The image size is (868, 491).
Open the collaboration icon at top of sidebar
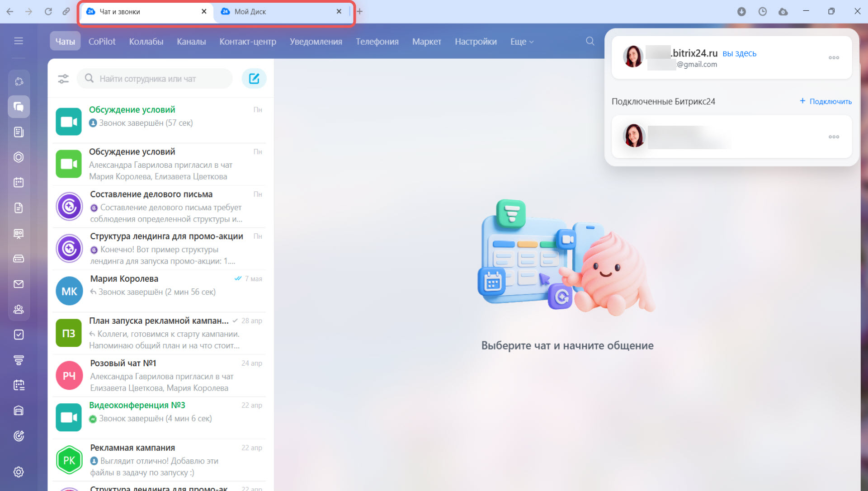point(19,81)
